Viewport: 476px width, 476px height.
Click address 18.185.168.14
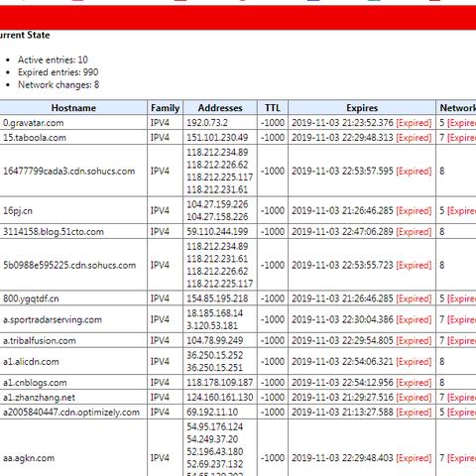(215, 313)
